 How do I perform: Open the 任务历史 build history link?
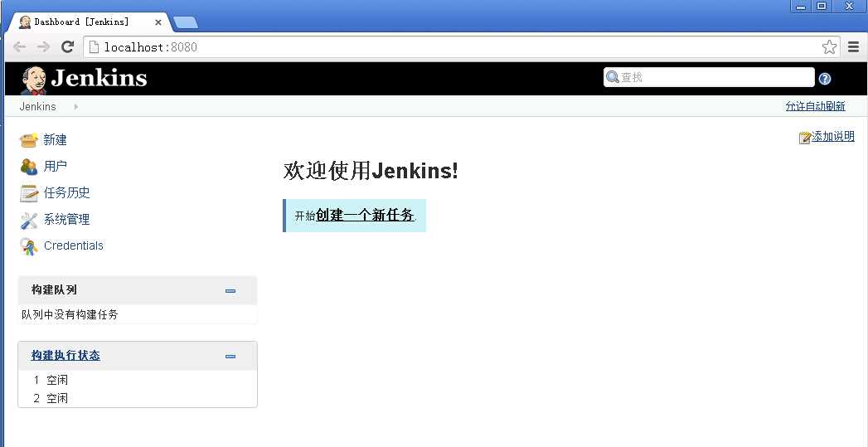click(x=66, y=192)
